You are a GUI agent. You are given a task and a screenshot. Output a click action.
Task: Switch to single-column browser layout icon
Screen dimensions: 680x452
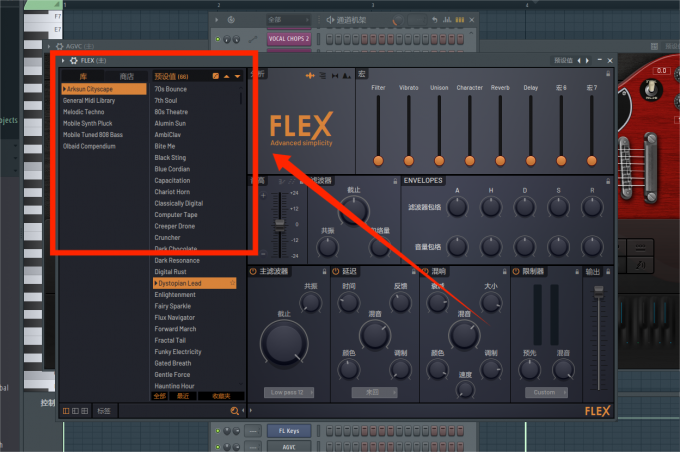click(66, 411)
